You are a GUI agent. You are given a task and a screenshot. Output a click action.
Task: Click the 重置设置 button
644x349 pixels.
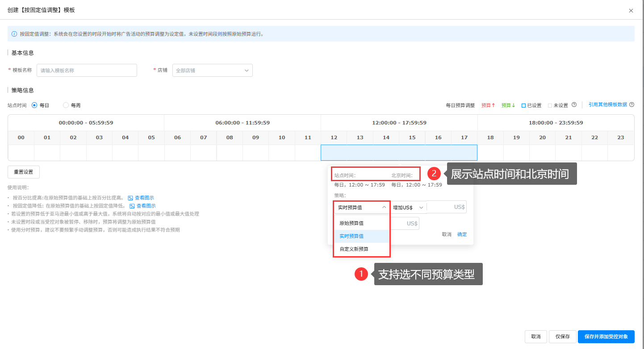coord(23,172)
